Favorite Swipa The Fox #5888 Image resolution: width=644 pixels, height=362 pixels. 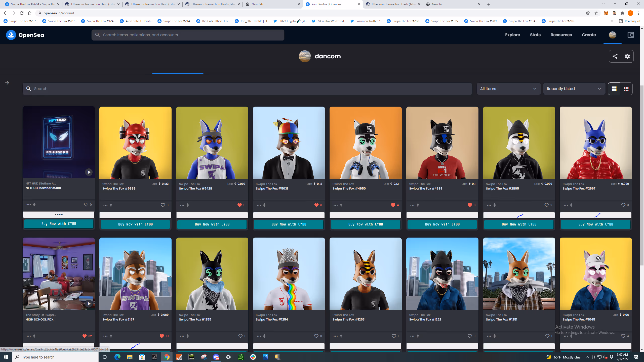(163, 205)
